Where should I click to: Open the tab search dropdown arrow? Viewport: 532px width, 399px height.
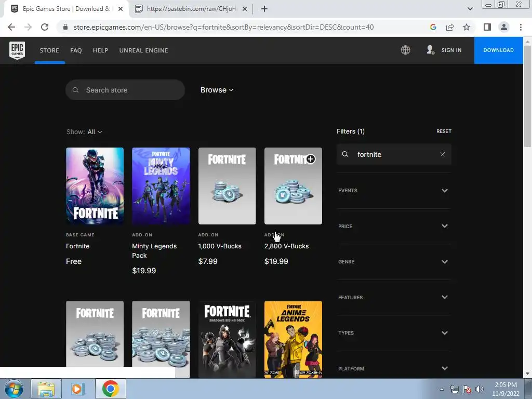(x=470, y=9)
